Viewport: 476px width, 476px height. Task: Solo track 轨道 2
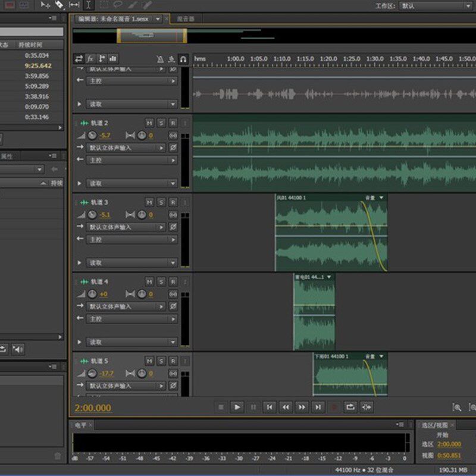pyautogui.click(x=161, y=123)
